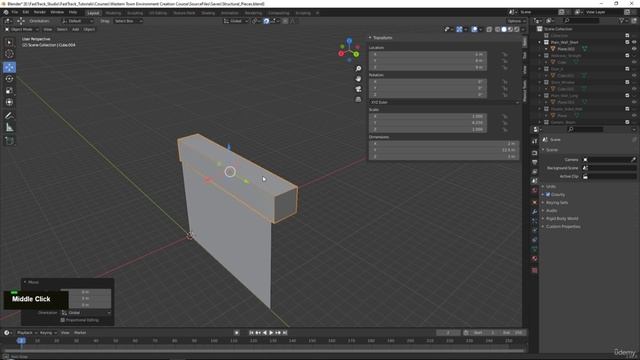This screenshot has width=640, height=360.
Task: Open the Global transform orientation dropdown
Action: pyautogui.click(x=236, y=21)
